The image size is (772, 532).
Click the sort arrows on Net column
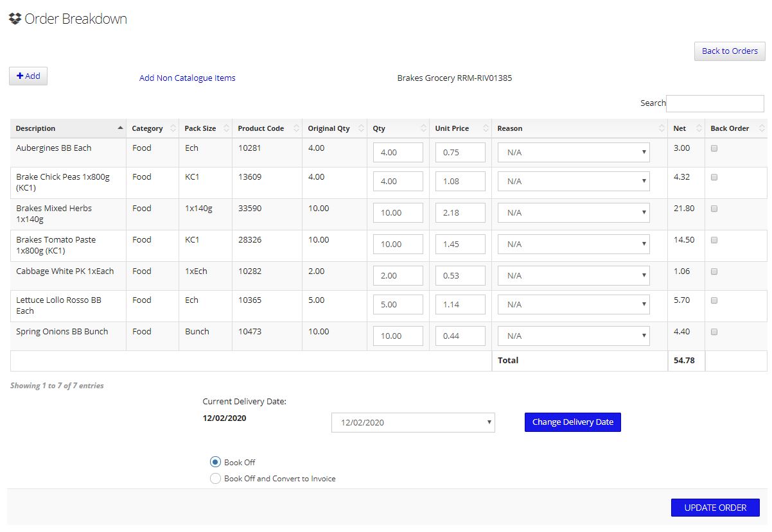click(x=698, y=128)
